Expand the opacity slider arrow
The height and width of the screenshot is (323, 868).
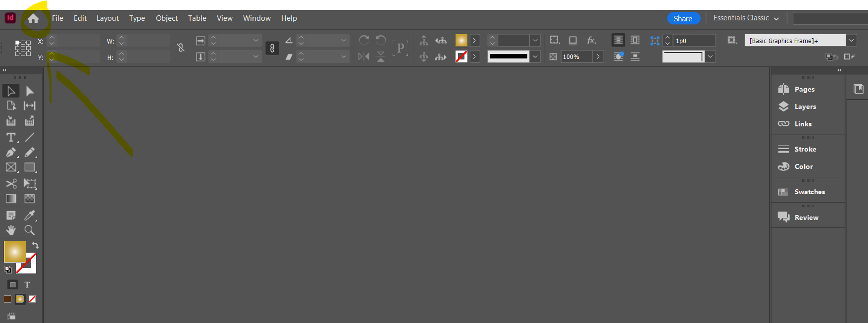point(598,56)
